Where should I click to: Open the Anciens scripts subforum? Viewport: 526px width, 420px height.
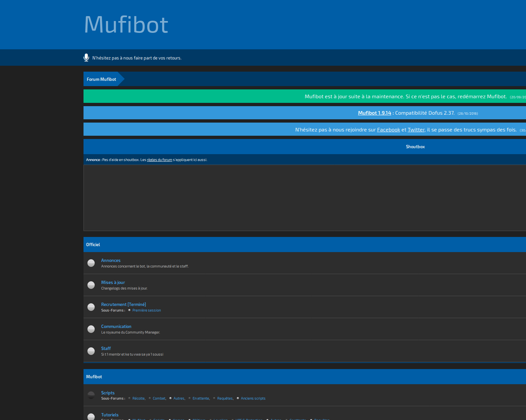pos(253,398)
